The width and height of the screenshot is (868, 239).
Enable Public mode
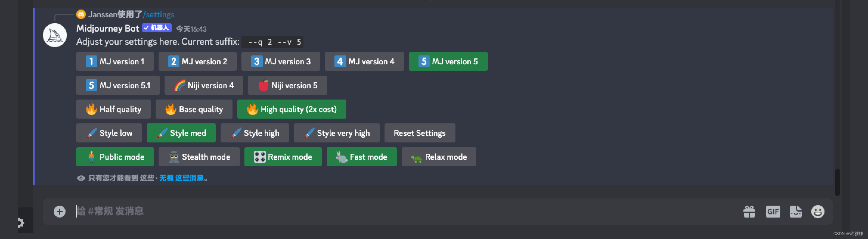point(115,157)
